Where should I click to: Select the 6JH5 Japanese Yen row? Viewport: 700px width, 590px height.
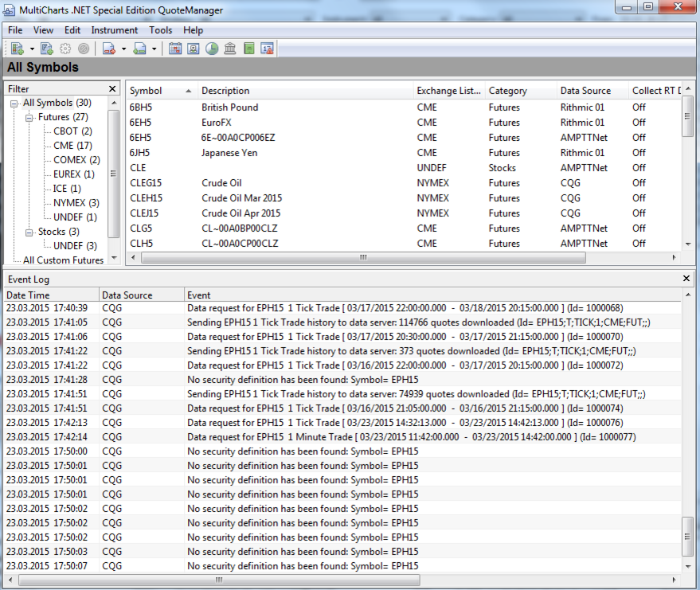(x=404, y=153)
